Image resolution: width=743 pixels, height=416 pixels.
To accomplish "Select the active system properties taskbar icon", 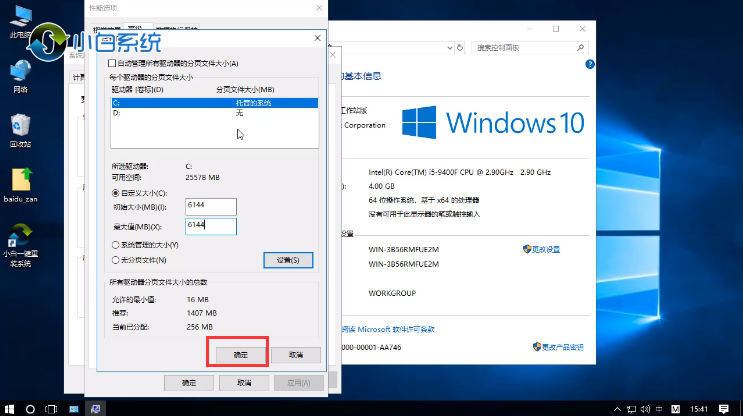I will point(95,409).
